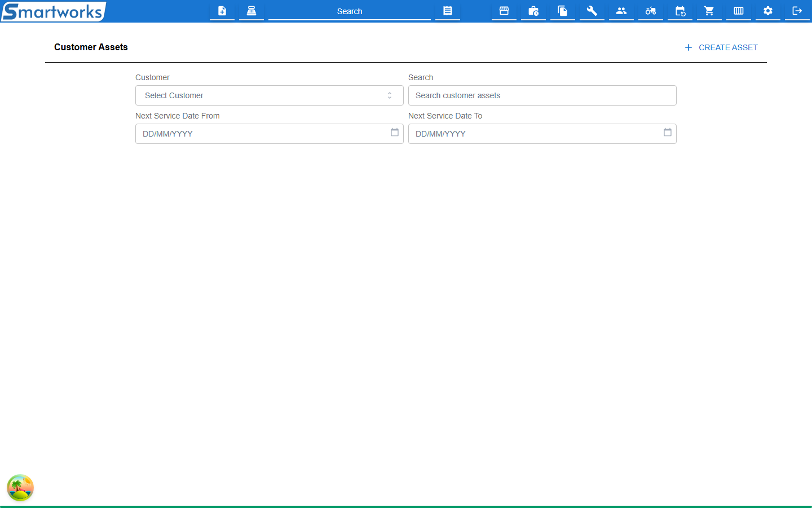Open the briefcase with clock jobs icon

click(x=533, y=11)
